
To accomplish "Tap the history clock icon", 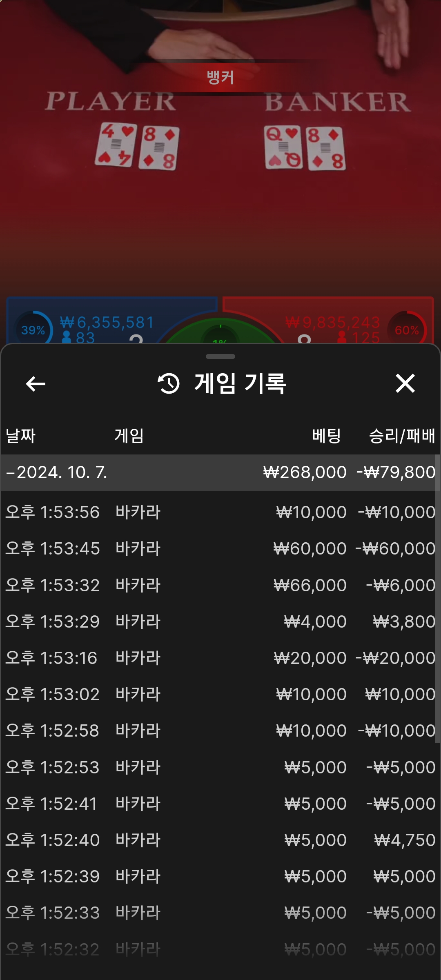I will 169,383.
